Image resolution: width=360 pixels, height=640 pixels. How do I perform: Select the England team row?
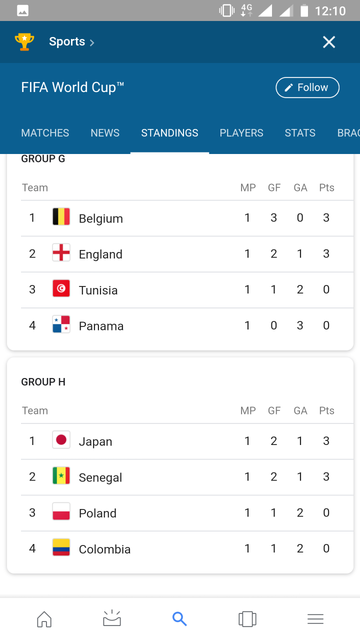tap(187, 254)
